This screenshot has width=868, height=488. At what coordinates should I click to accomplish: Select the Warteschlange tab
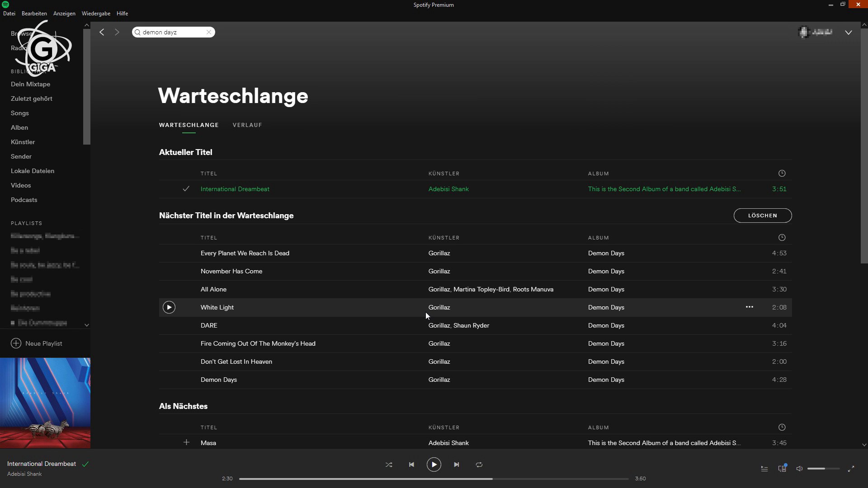point(189,125)
